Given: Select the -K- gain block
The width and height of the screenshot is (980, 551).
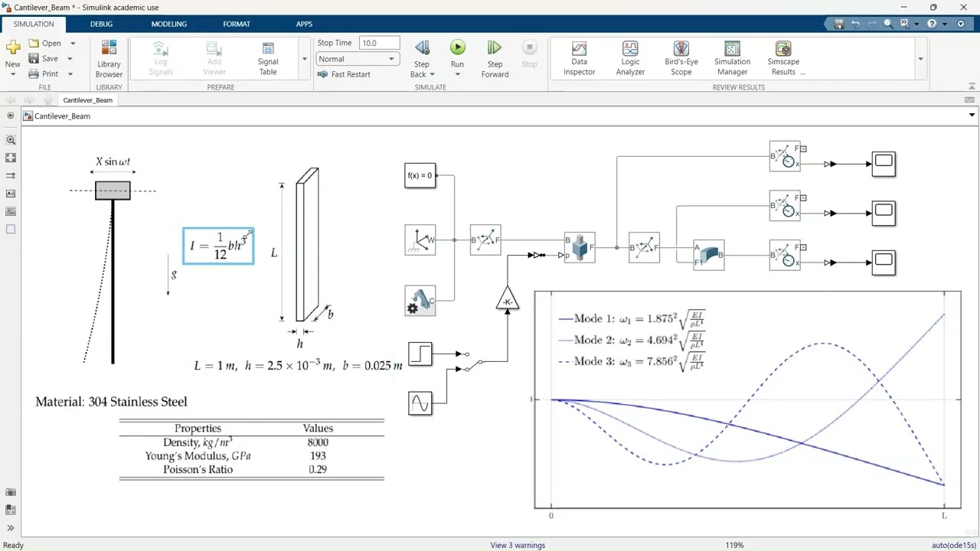Looking at the screenshot, I should coord(507,299).
